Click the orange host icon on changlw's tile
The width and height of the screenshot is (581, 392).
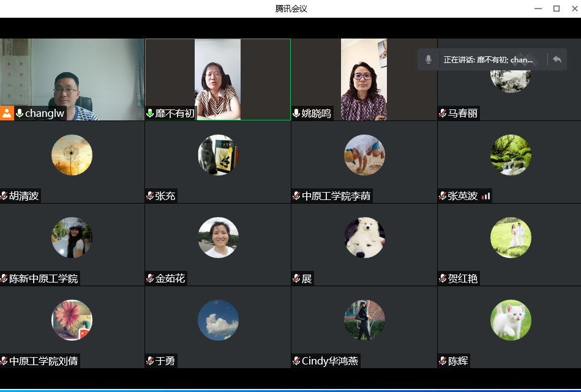(7, 113)
